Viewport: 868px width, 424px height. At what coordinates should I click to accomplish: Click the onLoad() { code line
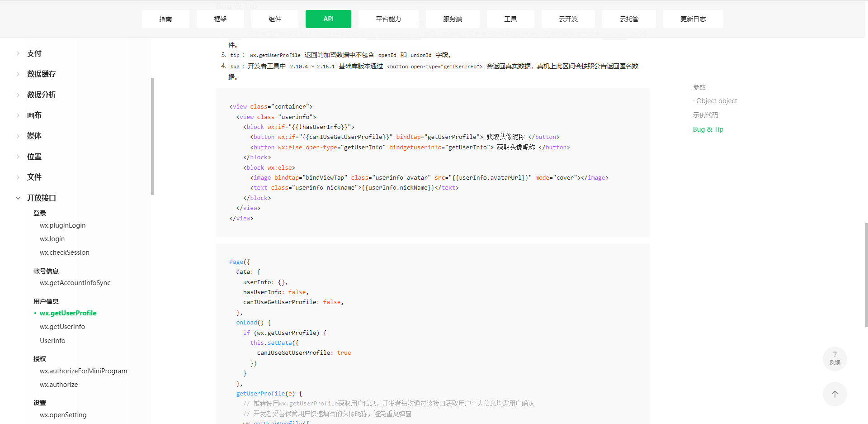(x=253, y=323)
